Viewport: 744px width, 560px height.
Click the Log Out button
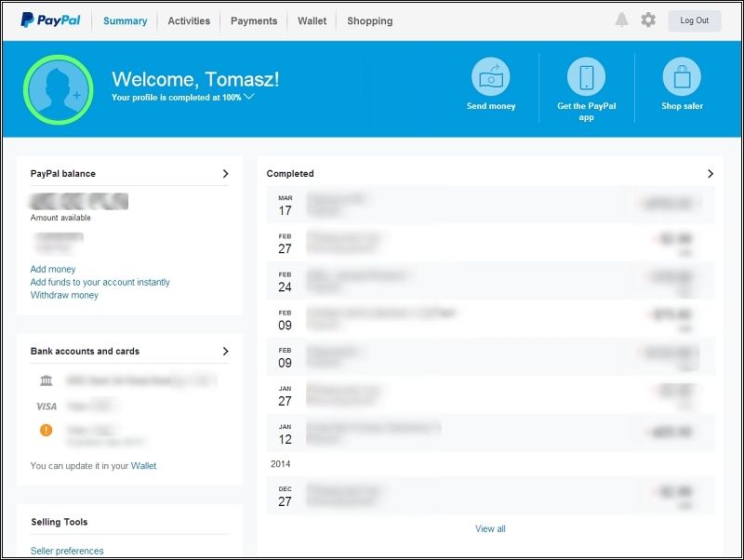pos(695,20)
